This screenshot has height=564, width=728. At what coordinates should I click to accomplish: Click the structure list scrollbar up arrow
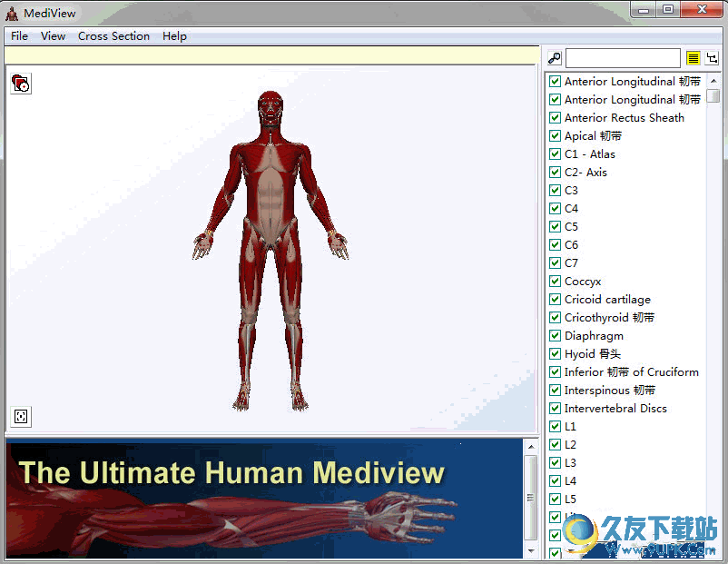pyautogui.click(x=713, y=81)
